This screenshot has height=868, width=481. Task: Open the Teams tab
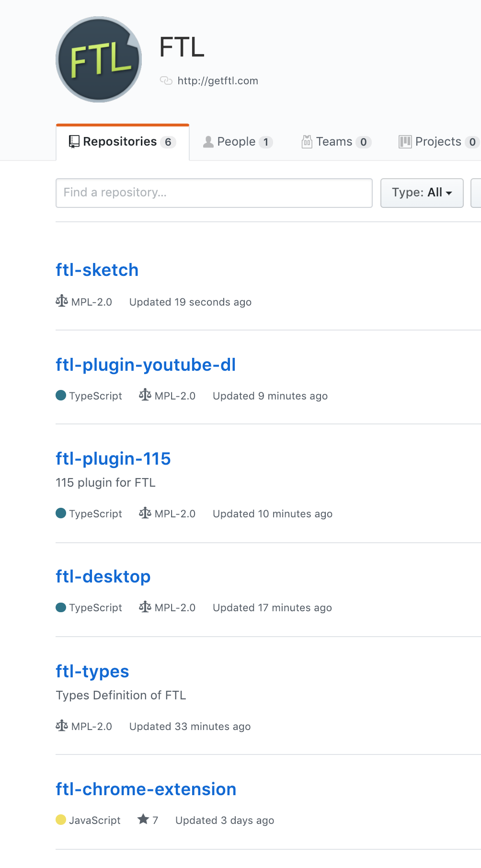(x=336, y=142)
